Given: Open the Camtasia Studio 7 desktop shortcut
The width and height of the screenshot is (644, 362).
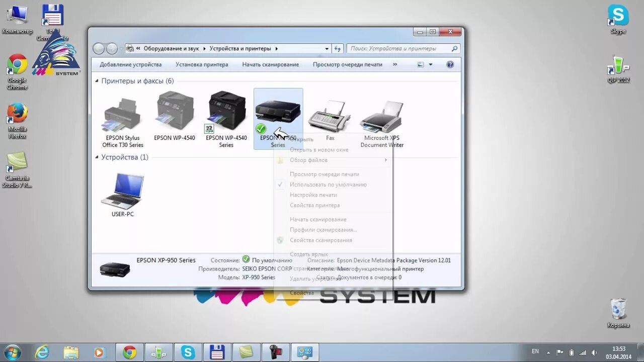Looking at the screenshot, I should point(17,170).
